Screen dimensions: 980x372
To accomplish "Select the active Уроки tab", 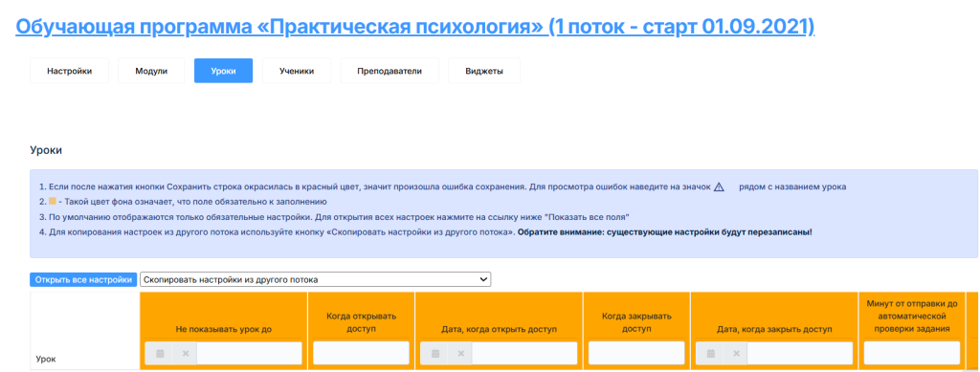I will pyautogui.click(x=223, y=71).
